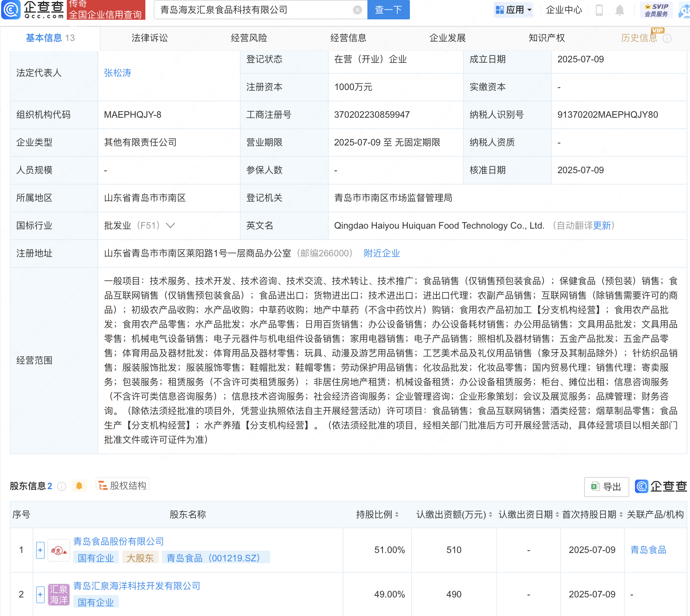Image resolution: width=690 pixels, height=616 pixels.
Task: Open legal representative 张松涛 profile
Action: pyautogui.click(x=118, y=73)
